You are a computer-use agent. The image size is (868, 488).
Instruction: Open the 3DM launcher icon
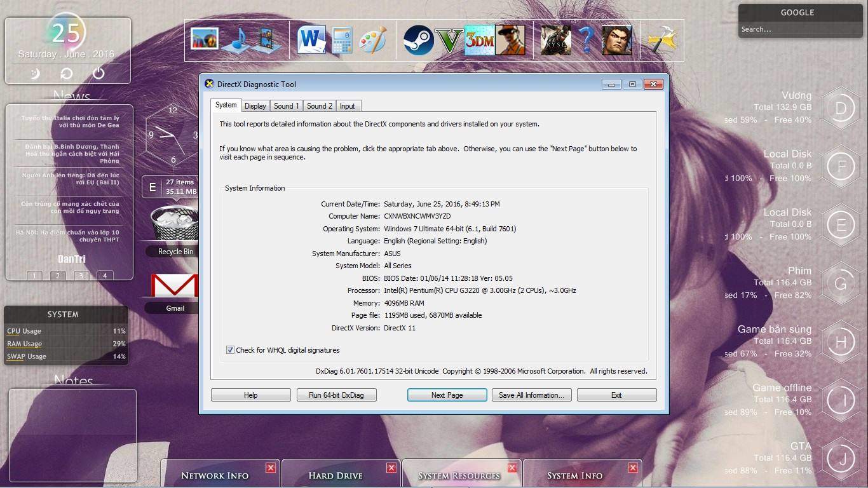(x=480, y=40)
